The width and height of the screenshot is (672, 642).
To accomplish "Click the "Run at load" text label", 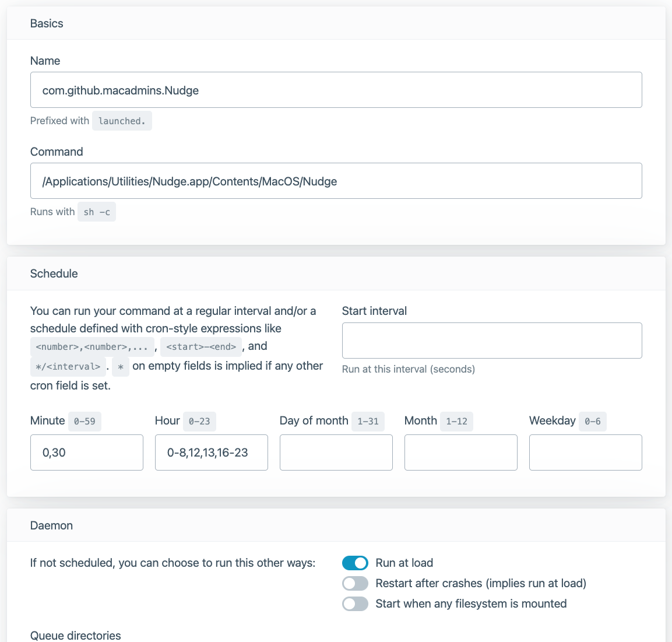I will (x=404, y=563).
